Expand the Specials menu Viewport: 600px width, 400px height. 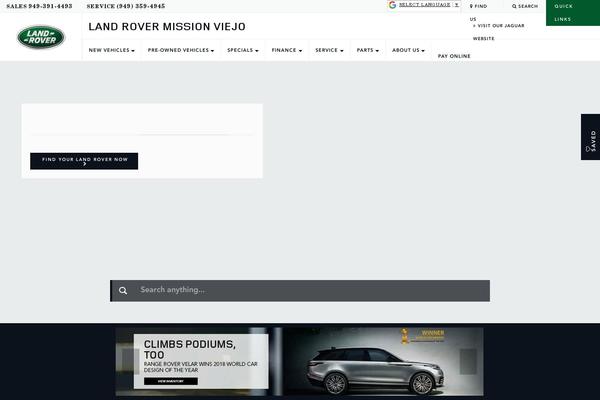coord(243,50)
